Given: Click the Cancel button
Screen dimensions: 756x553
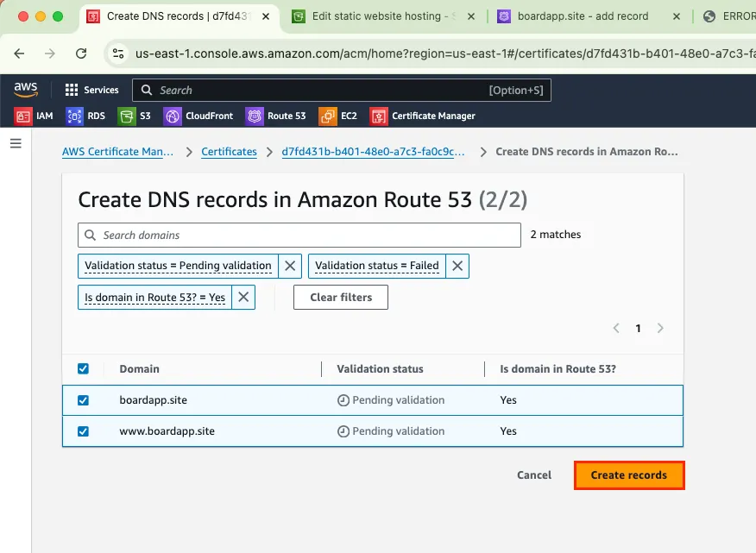Looking at the screenshot, I should click(533, 475).
